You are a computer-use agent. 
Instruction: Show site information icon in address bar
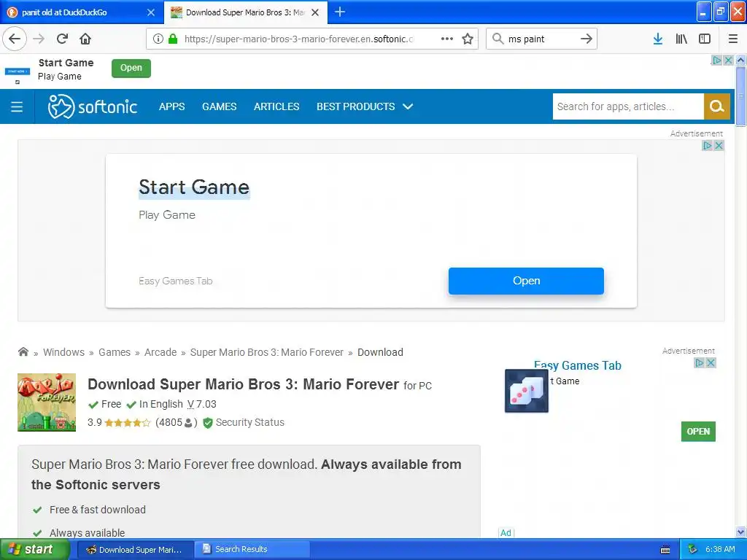point(158,39)
